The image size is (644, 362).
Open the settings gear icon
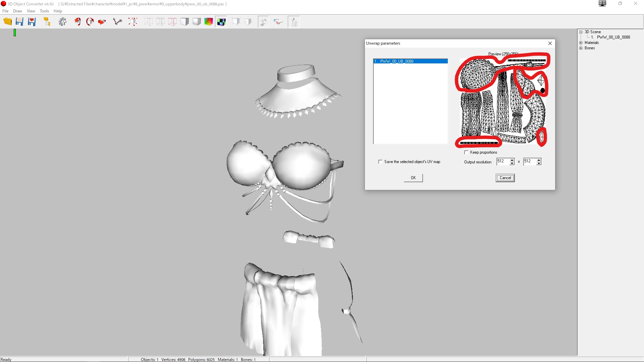click(62, 22)
